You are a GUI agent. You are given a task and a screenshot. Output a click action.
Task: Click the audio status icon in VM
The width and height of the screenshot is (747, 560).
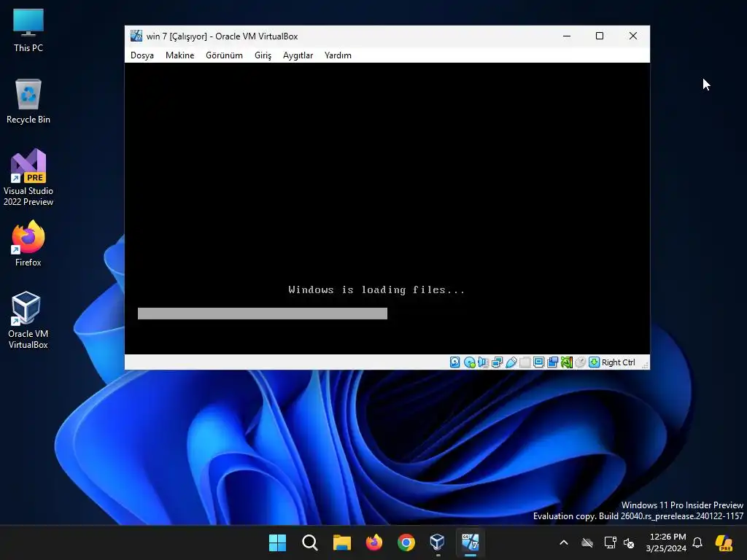click(483, 362)
